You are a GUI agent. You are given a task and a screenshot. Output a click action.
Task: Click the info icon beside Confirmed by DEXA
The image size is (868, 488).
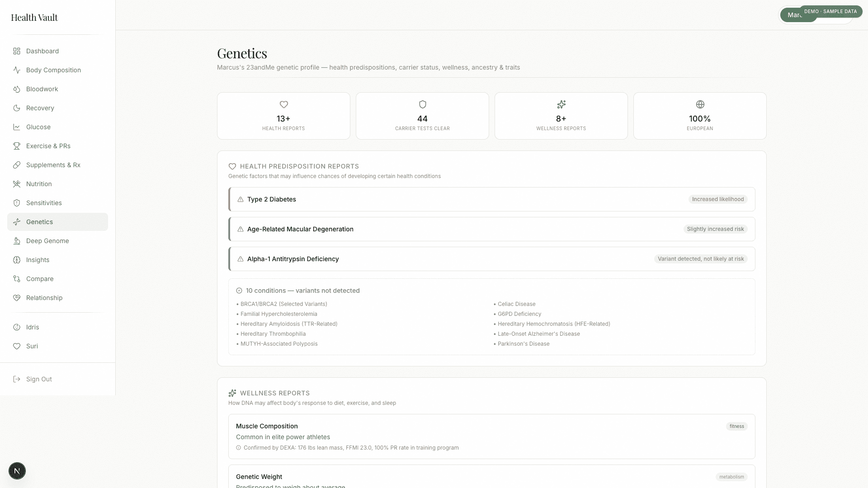[x=239, y=448]
